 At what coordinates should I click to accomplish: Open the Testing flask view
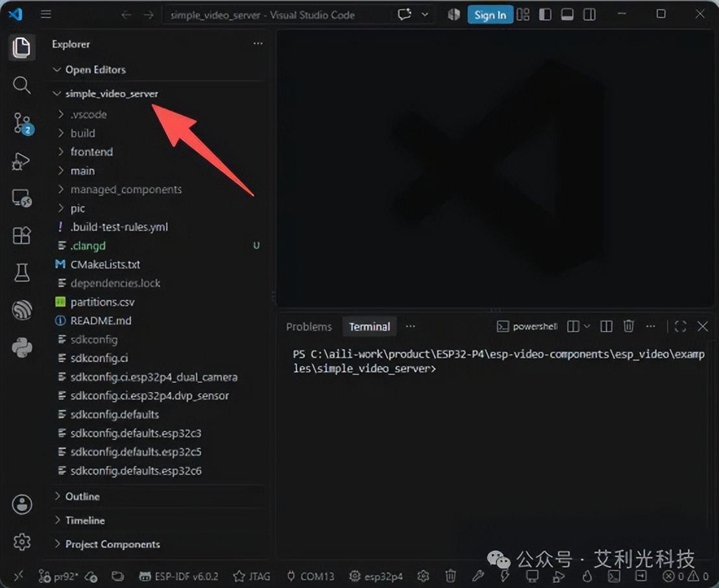tap(21, 273)
